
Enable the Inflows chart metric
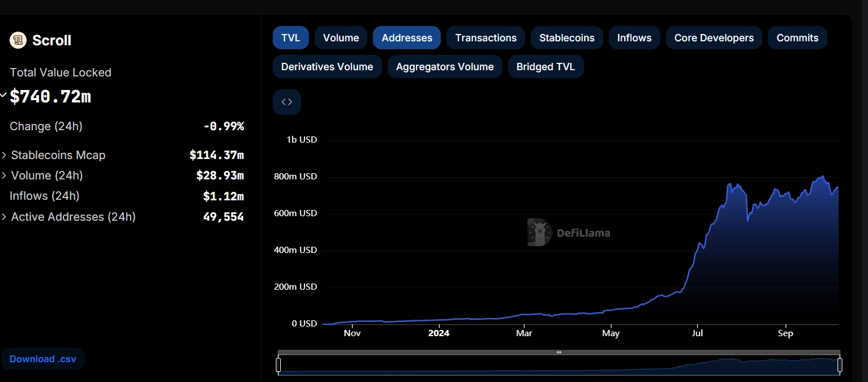point(634,38)
